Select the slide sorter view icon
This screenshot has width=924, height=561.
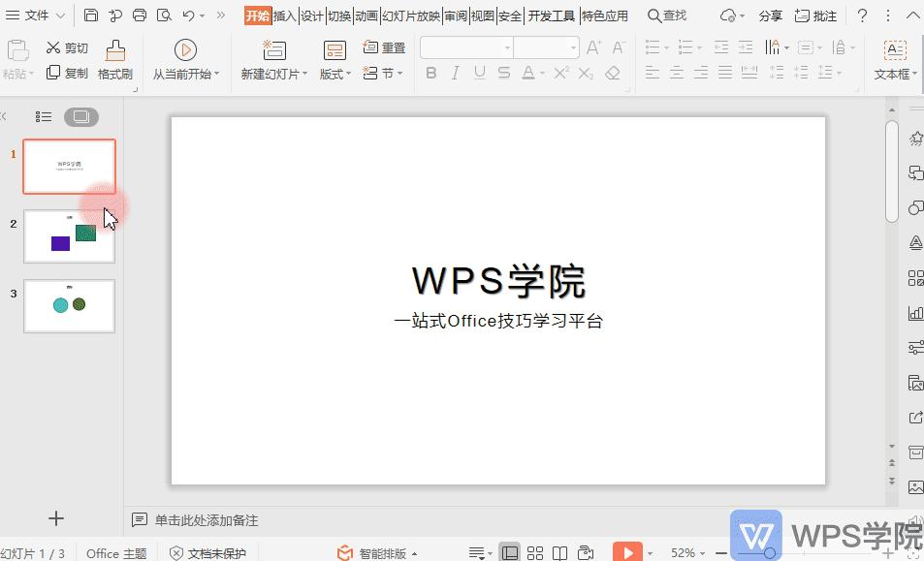pyautogui.click(x=535, y=551)
